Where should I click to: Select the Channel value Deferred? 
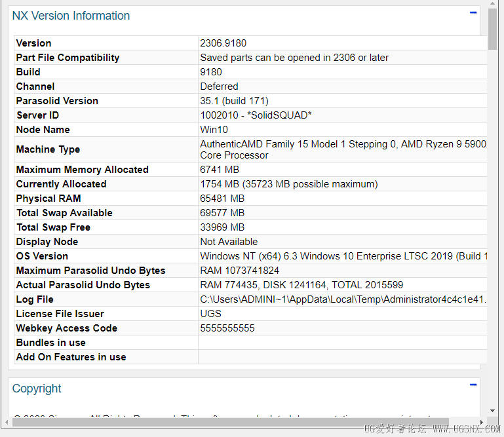pyautogui.click(x=219, y=86)
